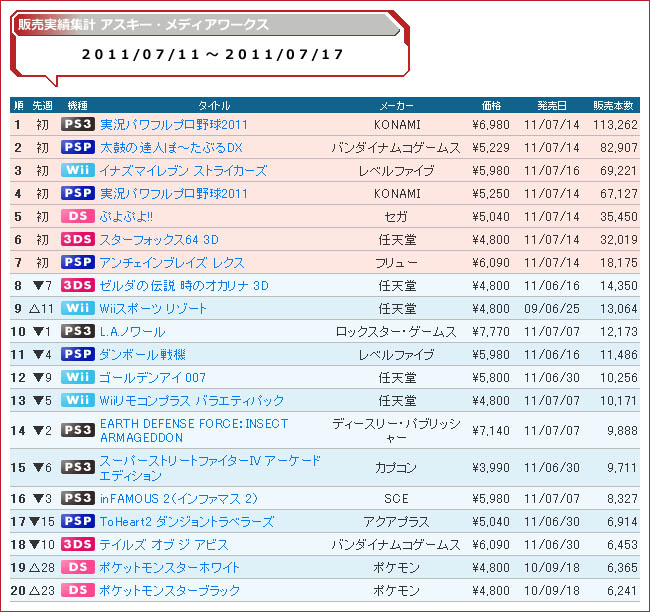Click the Wii badge beside イナズマイレブン ストライカーズ

tap(78, 170)
